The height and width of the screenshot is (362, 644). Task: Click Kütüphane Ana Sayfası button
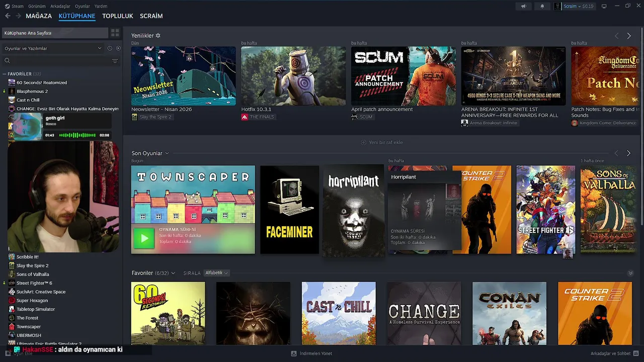tap(54, 33)
